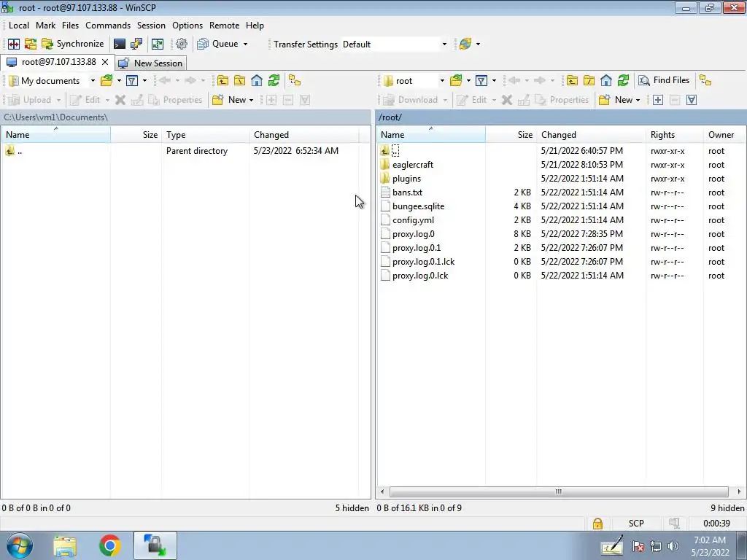This screenshot has width=747, height=560.
Task: Select the eaglercraft folder
Action: (x=413, y=165)
